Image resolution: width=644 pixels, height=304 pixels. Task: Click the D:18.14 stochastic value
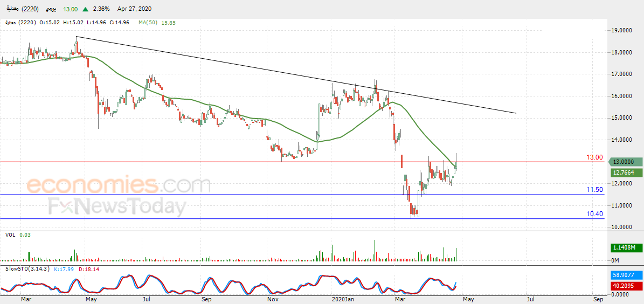click(89, 269)
